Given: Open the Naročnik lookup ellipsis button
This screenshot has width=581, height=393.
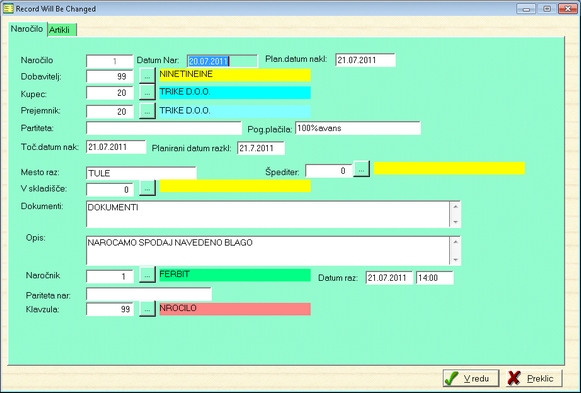Looking at the screenshot, I should (147, 275).
